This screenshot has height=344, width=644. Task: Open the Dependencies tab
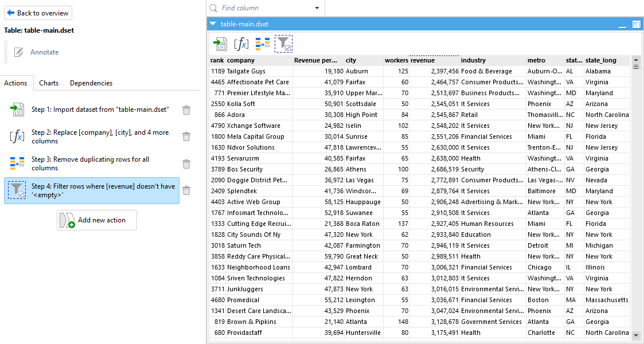pyautogui.click(x=91, y=83)
